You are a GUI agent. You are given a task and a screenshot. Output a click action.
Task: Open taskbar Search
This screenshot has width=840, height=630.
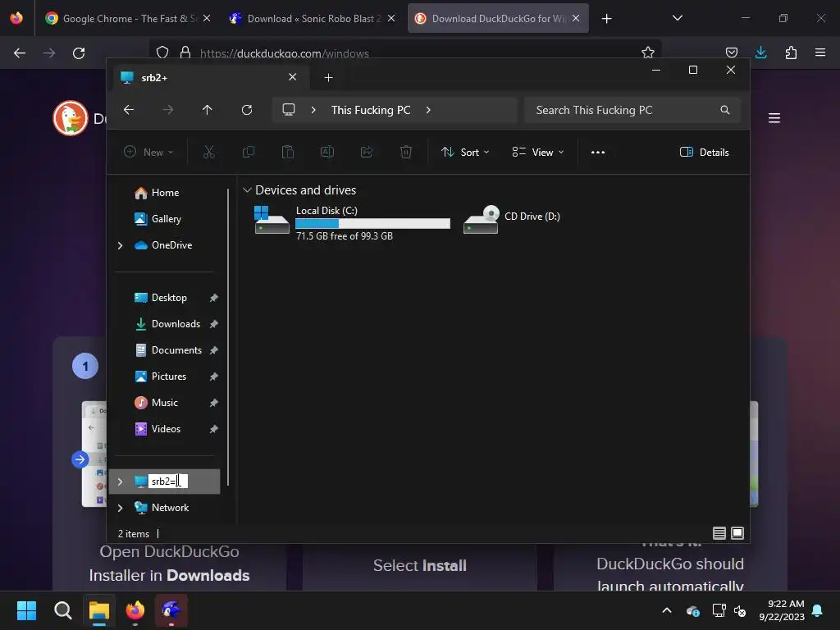(x=62, y=610)
